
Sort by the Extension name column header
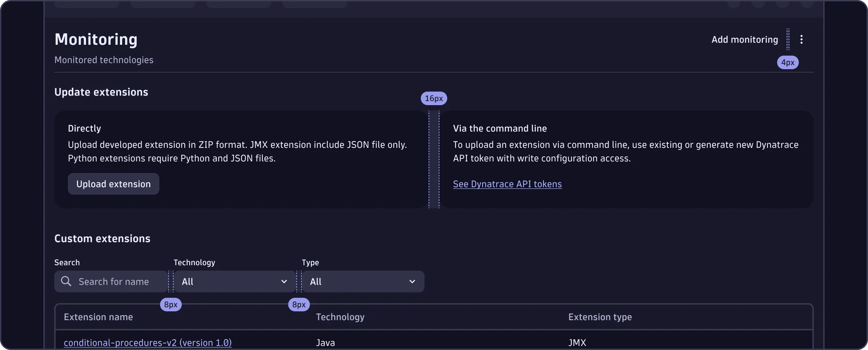point(98,317)
